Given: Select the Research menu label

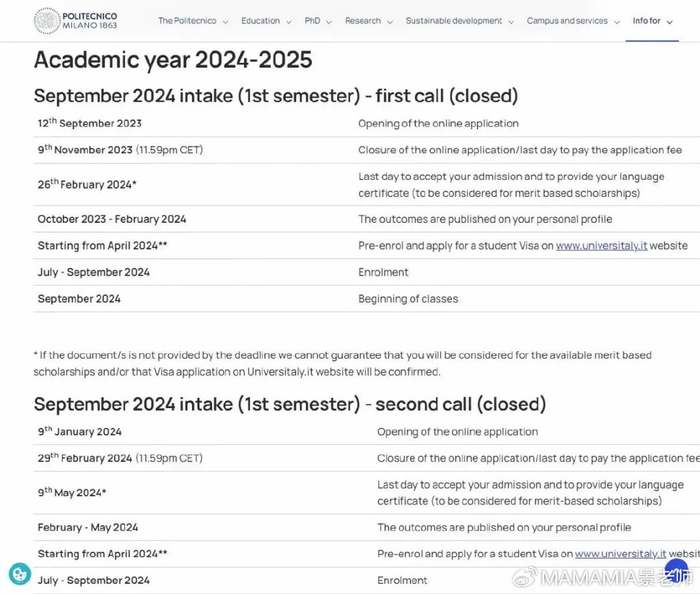Looking at the screenshot, I should pos(362,21).
